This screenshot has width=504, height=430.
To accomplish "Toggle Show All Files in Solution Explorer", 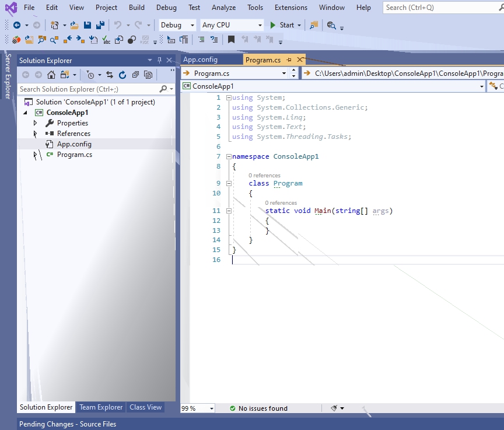I will pos(148,75).
